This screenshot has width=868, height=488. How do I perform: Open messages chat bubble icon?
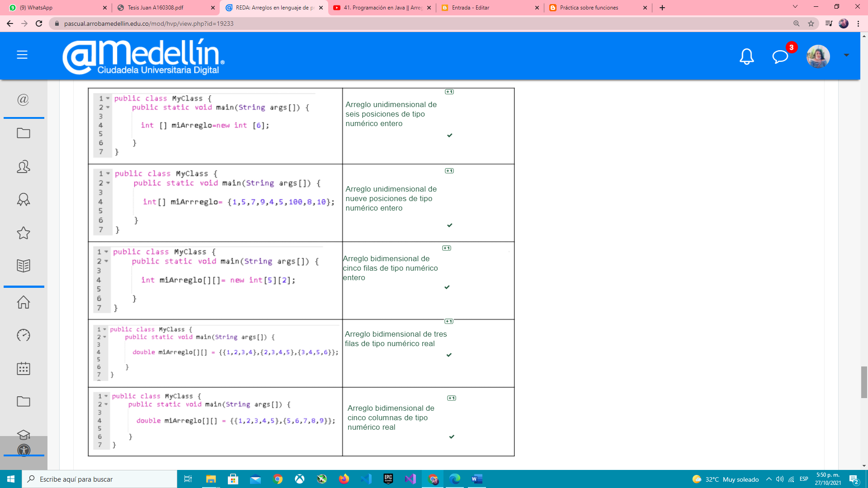point(780,57)
